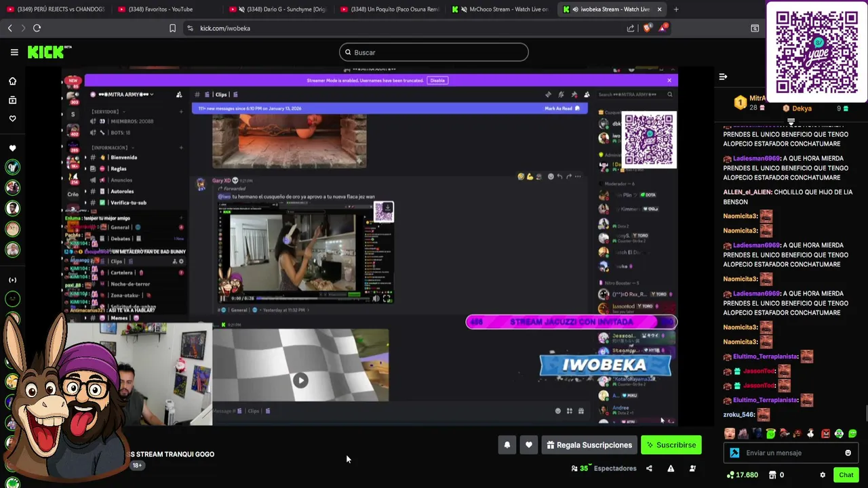Viewport: 868px width, 488px height.
Task: Insert the first face emote in row
Action: point(730,434)
